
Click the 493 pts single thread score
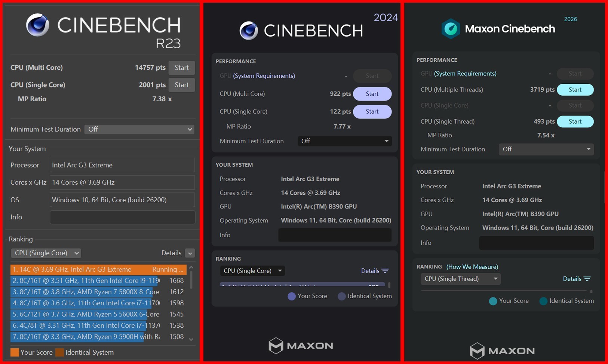pos(544,121)
